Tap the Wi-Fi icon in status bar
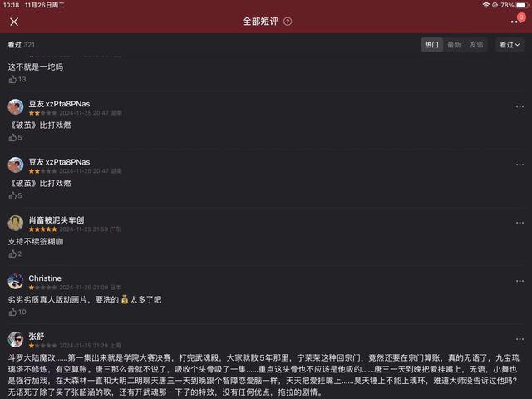Screen dimensions: 532x399 pos(485,5)
